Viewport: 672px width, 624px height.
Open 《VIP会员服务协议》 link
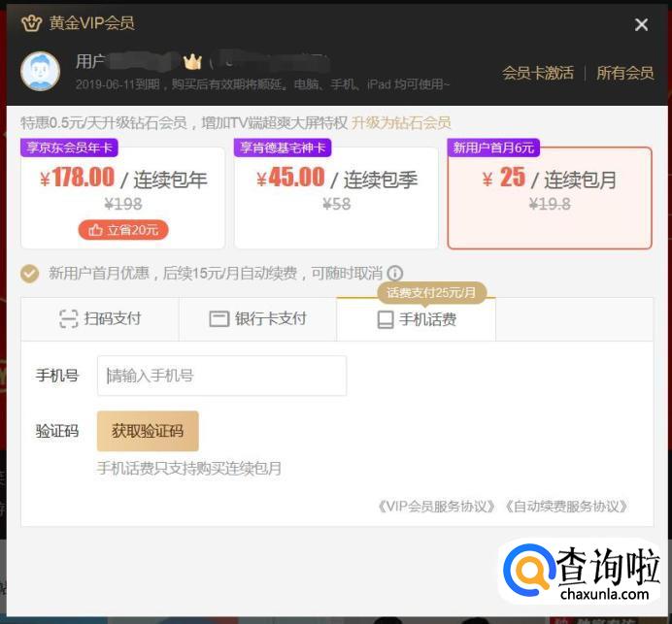(436, 507)
